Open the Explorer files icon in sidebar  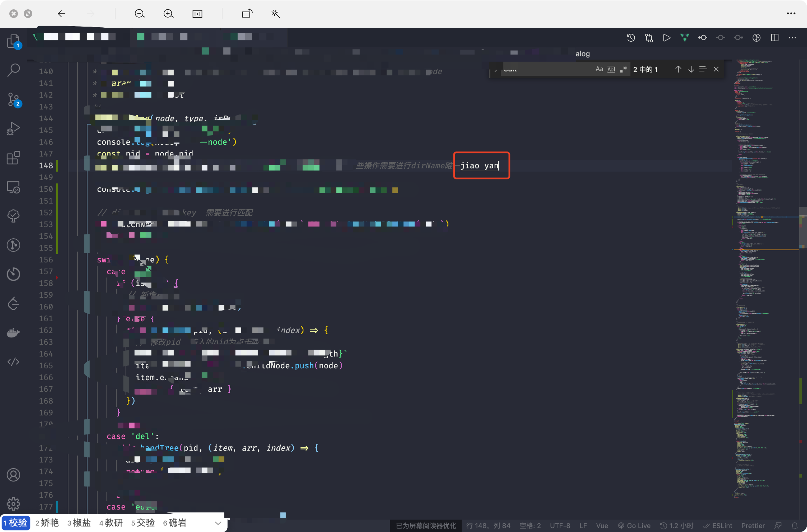[x=13, y=41]
